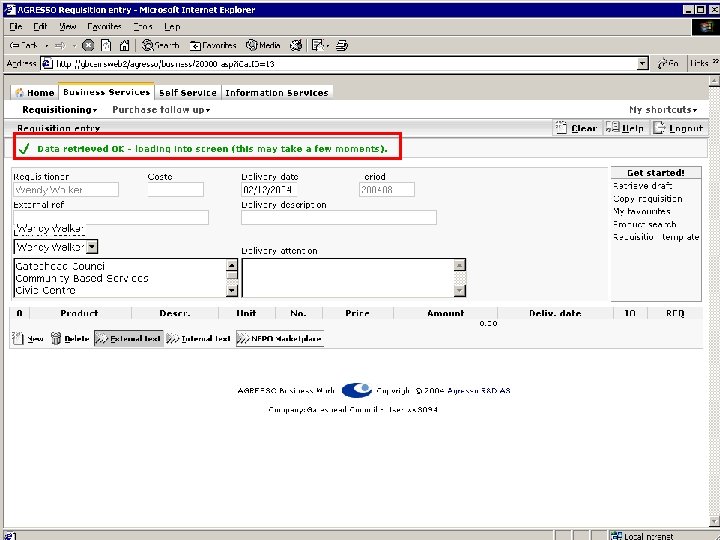
Task: Switch to the Self Service tab
Action: tap(188, 93)
